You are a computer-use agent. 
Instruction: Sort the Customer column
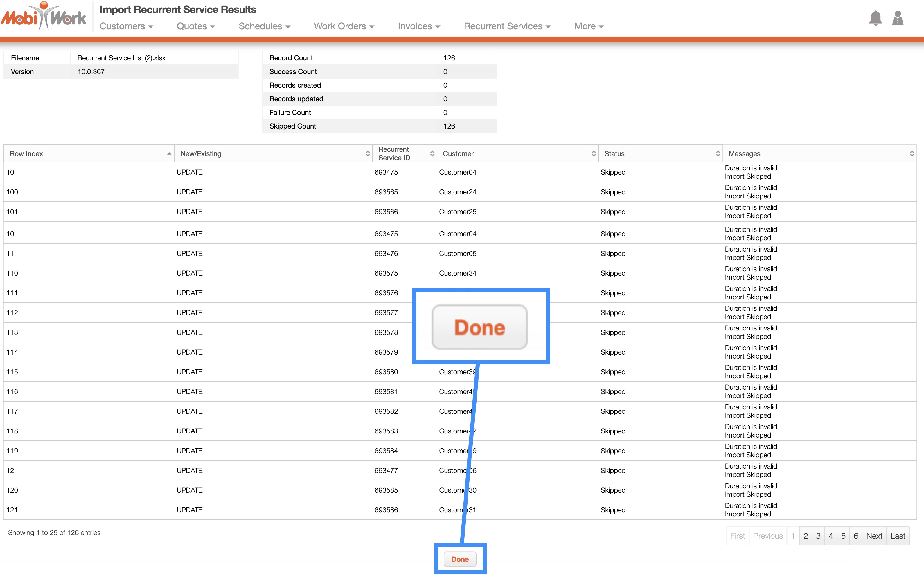click(x=593, y=153)
